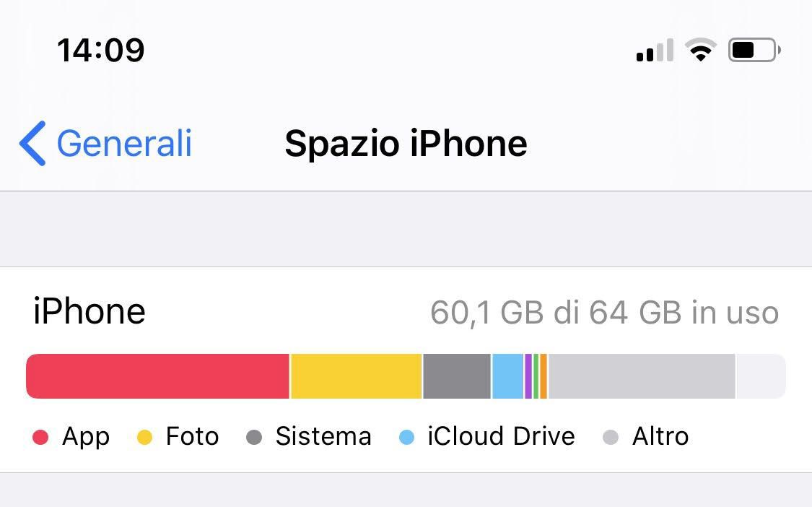Image resolution: width=812 pixels, height=507 pixels.
Task: Click the blue iCloud Drive bar segment
Action: [507, 376]
